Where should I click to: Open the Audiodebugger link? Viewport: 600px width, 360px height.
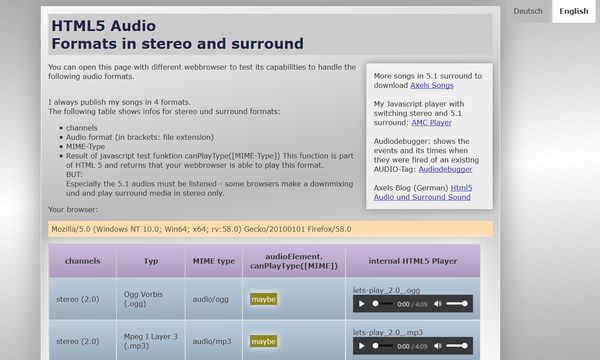click(x=445, y=169)
